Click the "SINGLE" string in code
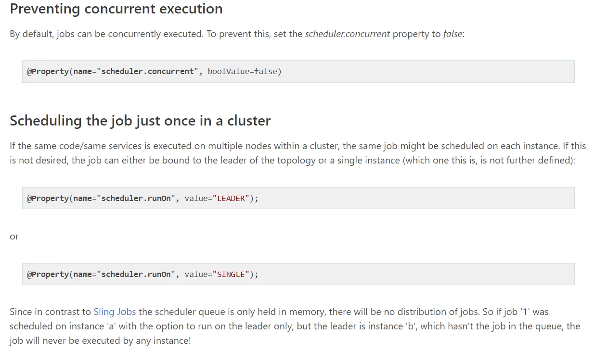Viewport: 595px width, 364px height. [231, 274]
